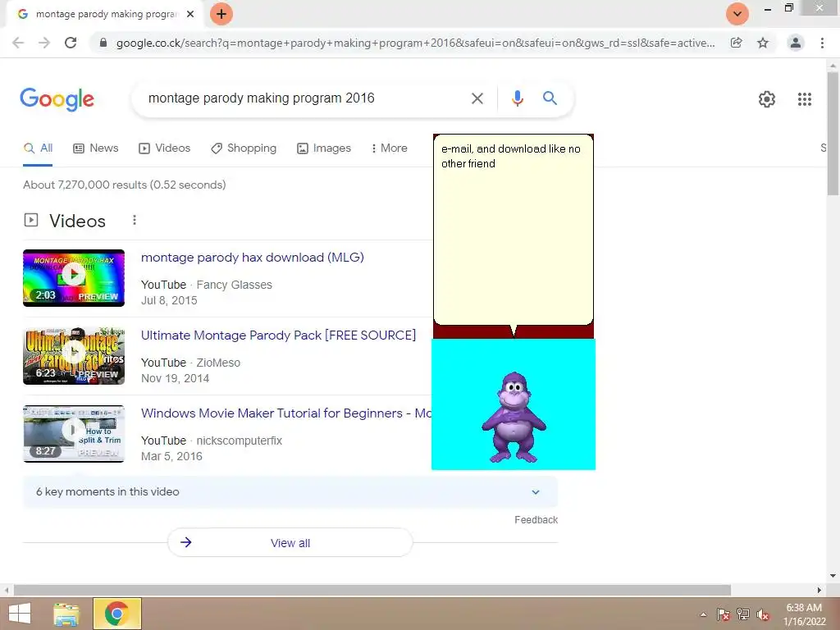Clear the search query with X

click(477, 98)
